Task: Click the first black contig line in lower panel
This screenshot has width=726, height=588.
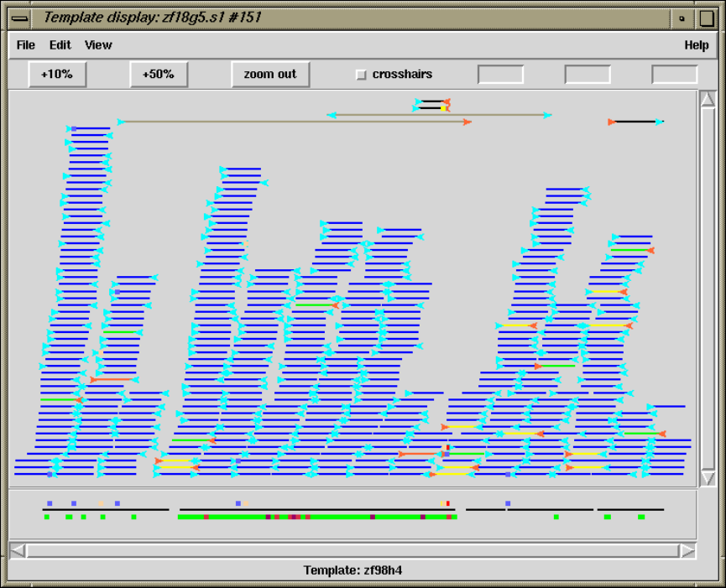Action: pyautogui.click(x=106, y=510)
